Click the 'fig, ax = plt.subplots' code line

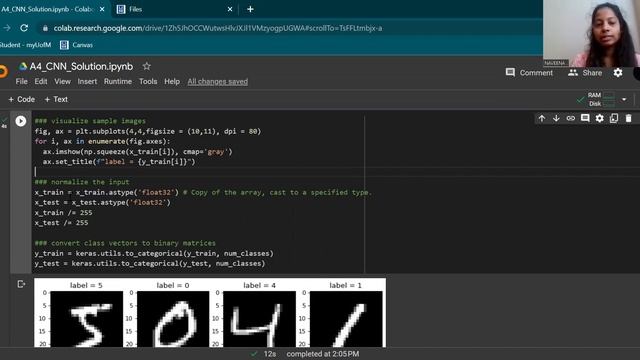148,131
